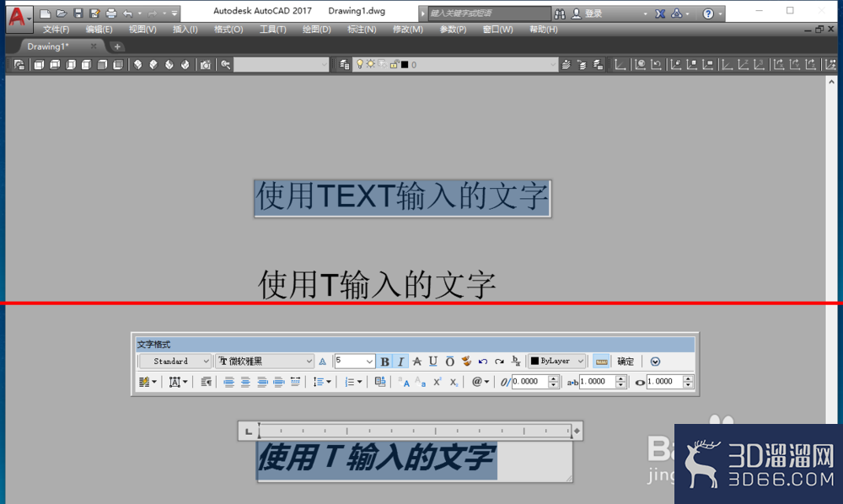Toggle Italic formatting

coord(400,362)
